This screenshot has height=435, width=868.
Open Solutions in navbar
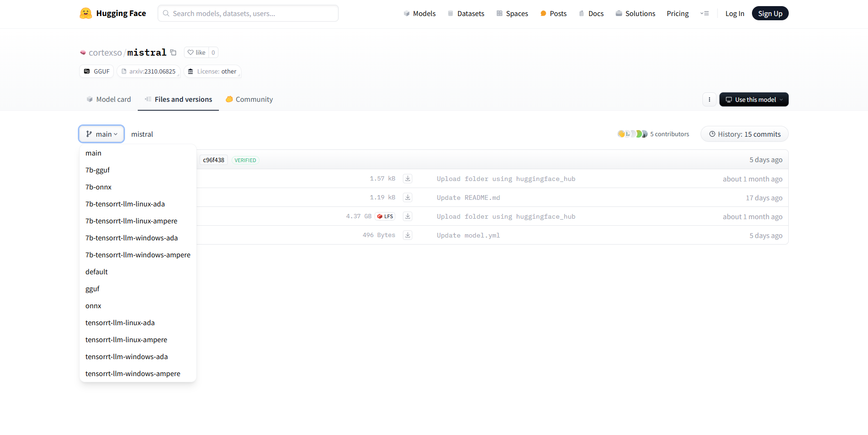point(635,13)
